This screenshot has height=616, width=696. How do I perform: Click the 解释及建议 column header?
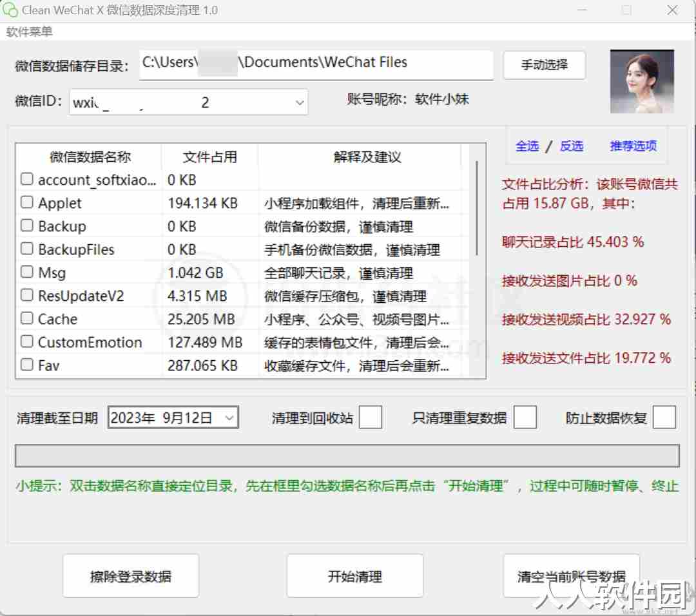(367, 157)
